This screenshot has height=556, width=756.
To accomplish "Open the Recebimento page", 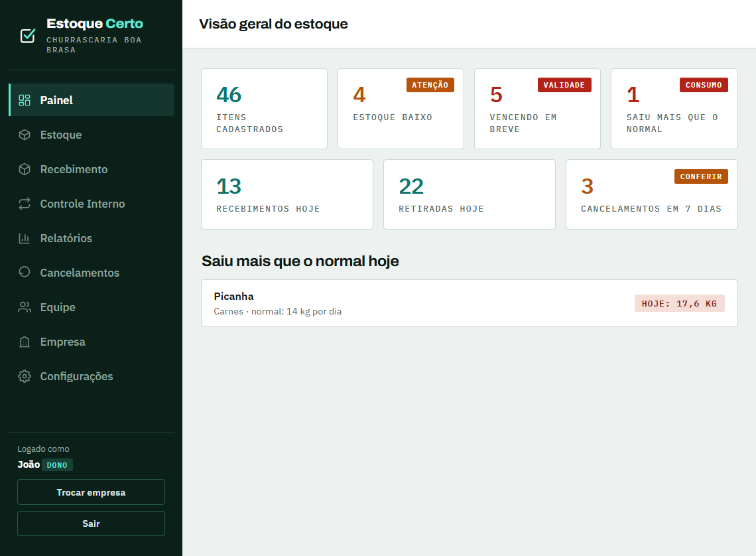I will click(92, 169).
